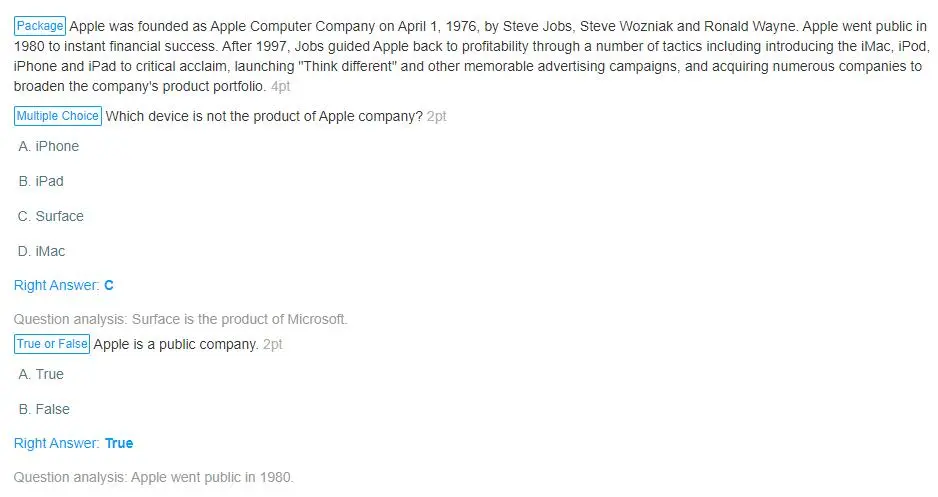Choose option B. False
Viewport: 938px width, 497px height.
point(44,409)
